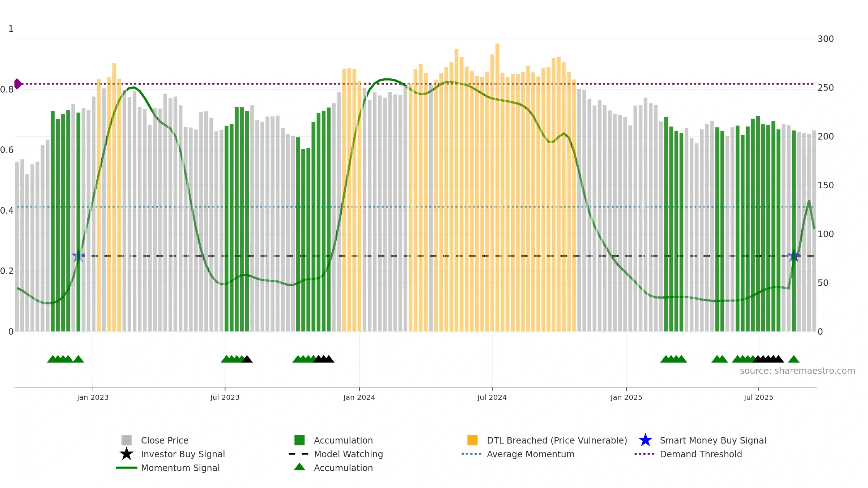
Task: Click the green Momentum Signal legend line
Action: [x=127, y=468]
